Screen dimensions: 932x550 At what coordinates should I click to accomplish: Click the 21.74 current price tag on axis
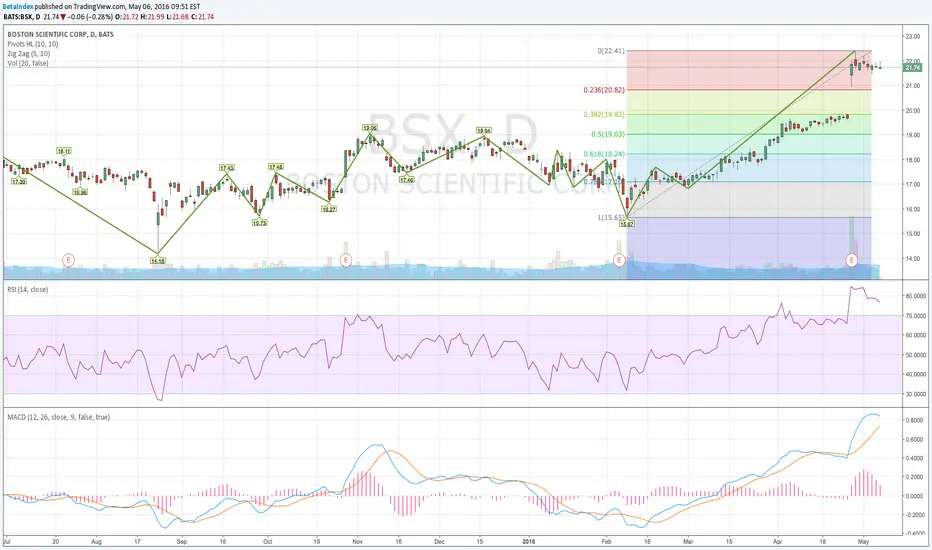click(x=912, y=68)
